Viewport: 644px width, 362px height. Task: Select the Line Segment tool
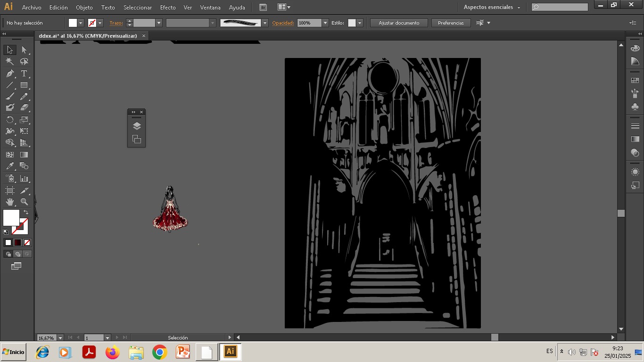9,85
